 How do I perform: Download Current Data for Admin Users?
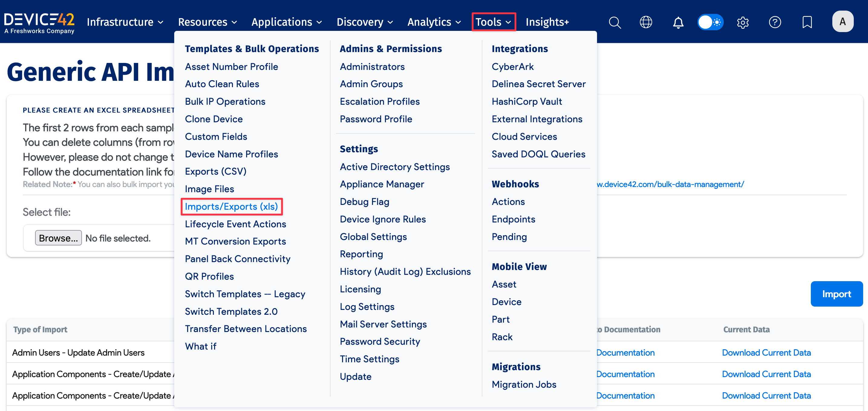tap(766, 353)
